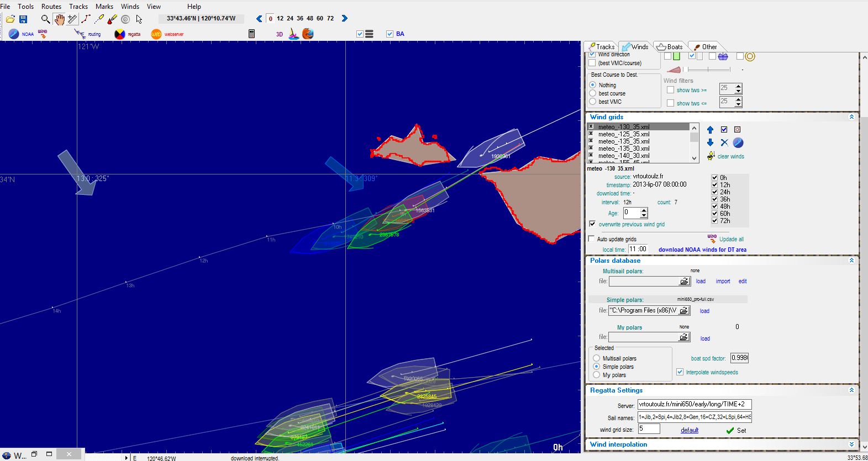Select the ruler measure tool
The image size is (868, 461).
[72, 19]
